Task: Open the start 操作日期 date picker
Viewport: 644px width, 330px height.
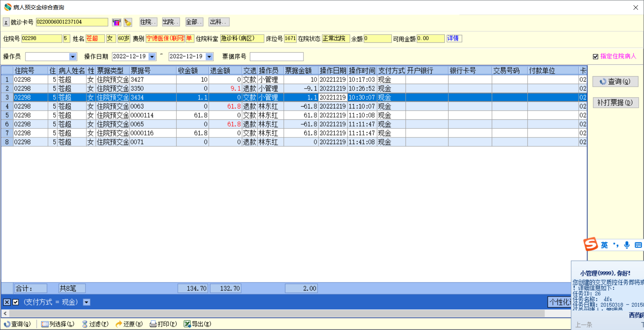Action: tap(152, 57)
